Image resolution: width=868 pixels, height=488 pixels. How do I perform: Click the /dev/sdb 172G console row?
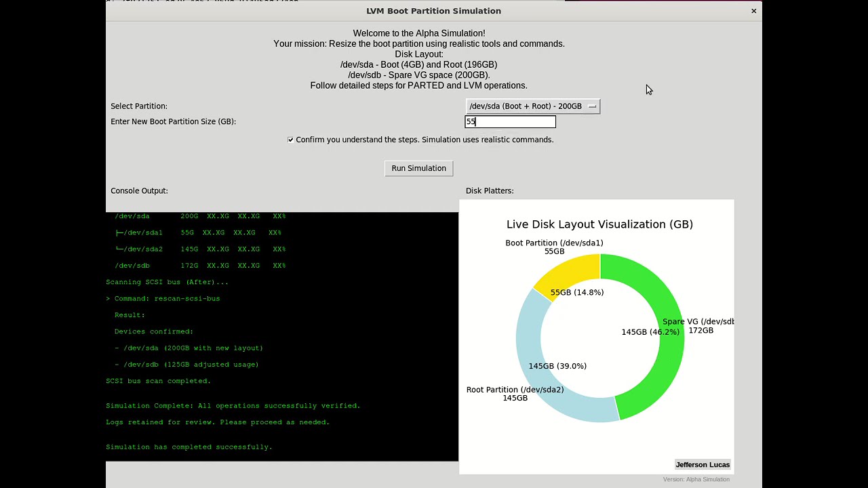point(200,266)
